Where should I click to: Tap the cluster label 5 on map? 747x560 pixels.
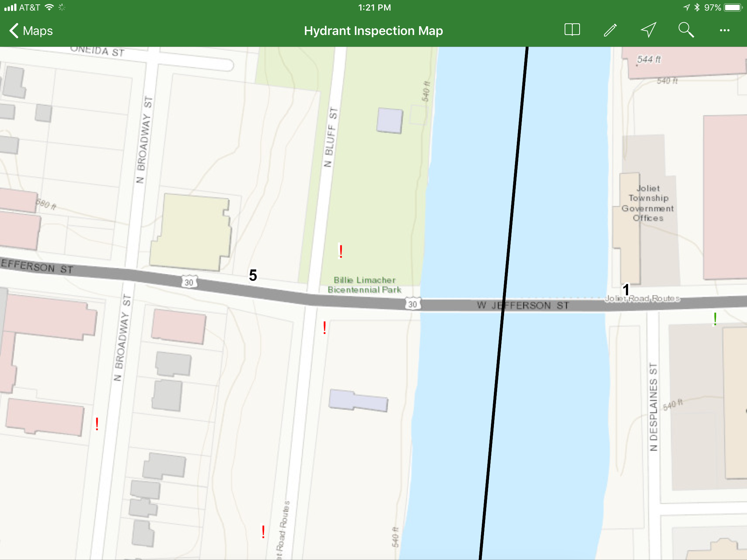click(x=253, y=275)
